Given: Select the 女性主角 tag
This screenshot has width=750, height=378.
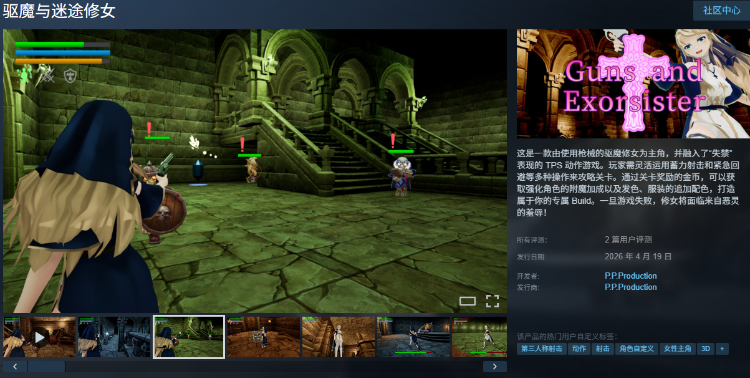Looking at the screenshot, I should click(x=677, y=349).
